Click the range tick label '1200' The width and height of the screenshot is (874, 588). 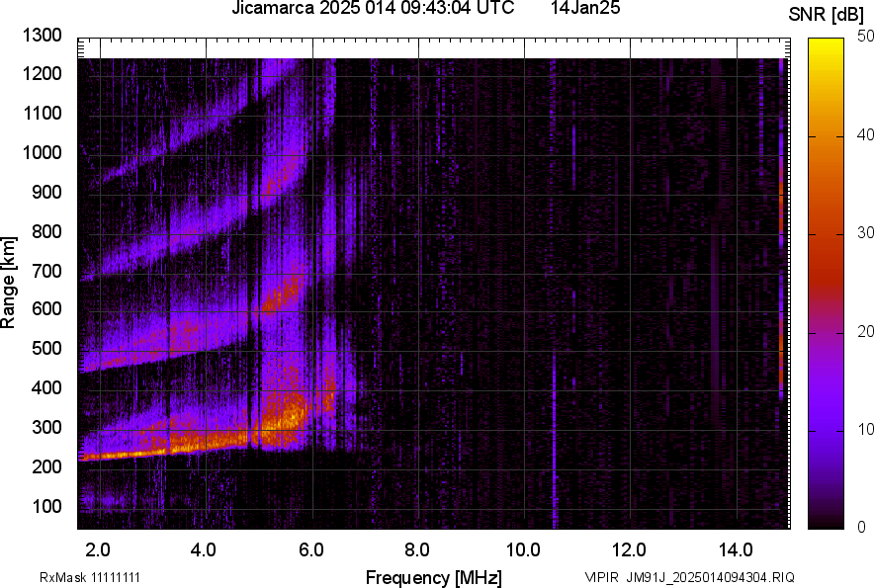[42, 73]
